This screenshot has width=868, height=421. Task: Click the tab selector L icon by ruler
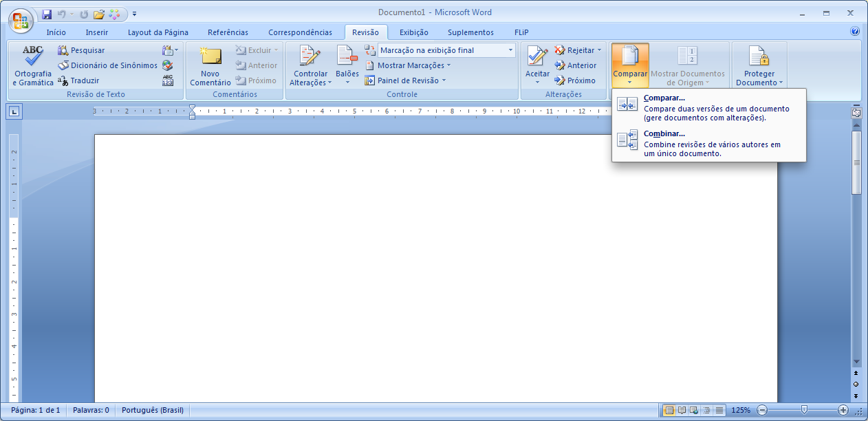14,111
